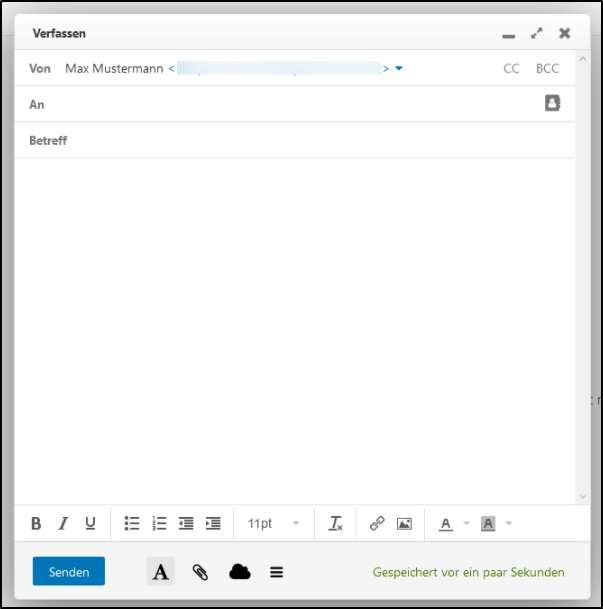Increase indent of text

coord(213,523)
